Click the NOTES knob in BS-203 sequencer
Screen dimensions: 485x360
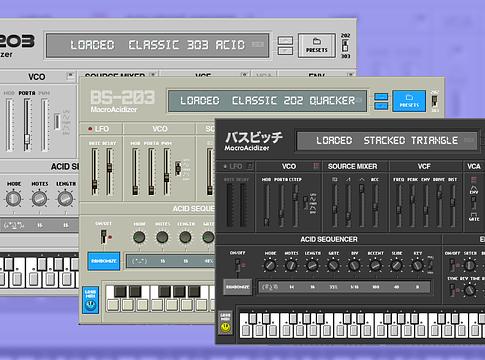click(x=162, y=237)
